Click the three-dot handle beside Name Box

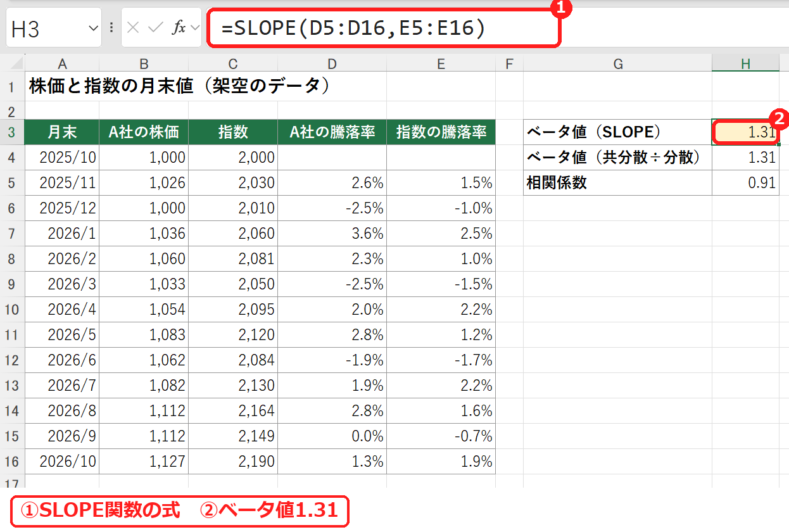tap(111, 28)
